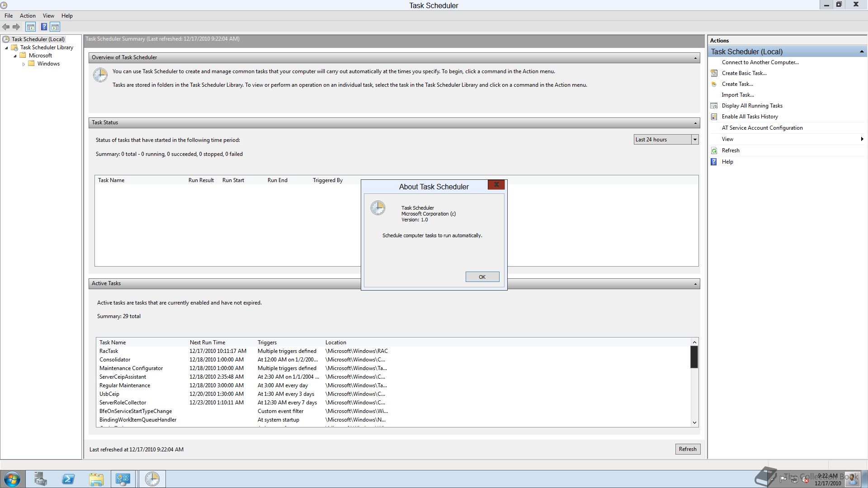Click the network tray icon
The width and height of the screenshot is (868, 488).
[x=794, y=479]
